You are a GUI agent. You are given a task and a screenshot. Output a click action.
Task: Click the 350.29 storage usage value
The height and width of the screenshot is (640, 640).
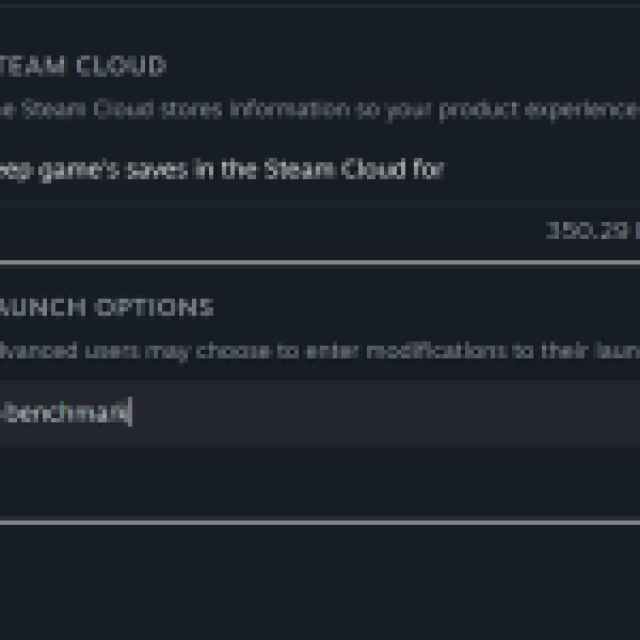(x=592, y=231)
